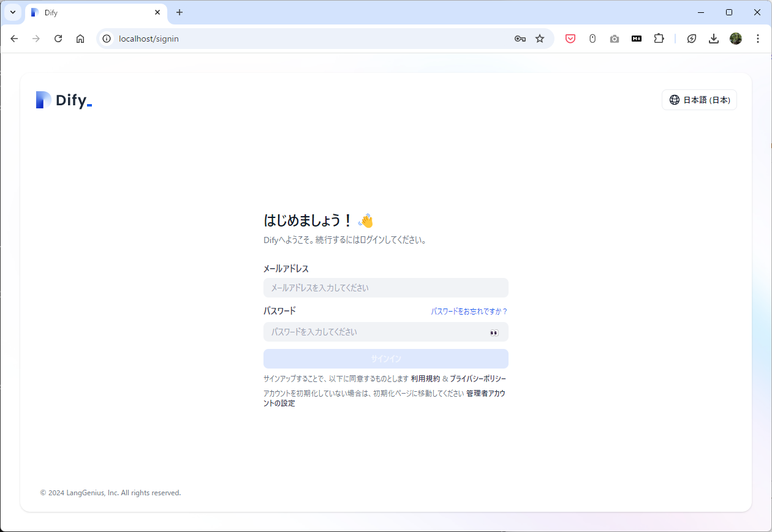Open the screenshot camera extension icon

pyautogui.click(x=614, y=38)
